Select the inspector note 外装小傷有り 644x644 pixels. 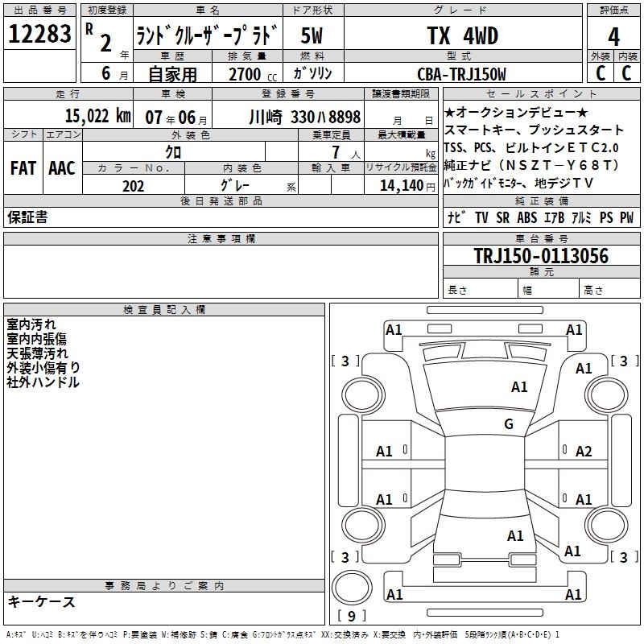(x=43, y=368)
